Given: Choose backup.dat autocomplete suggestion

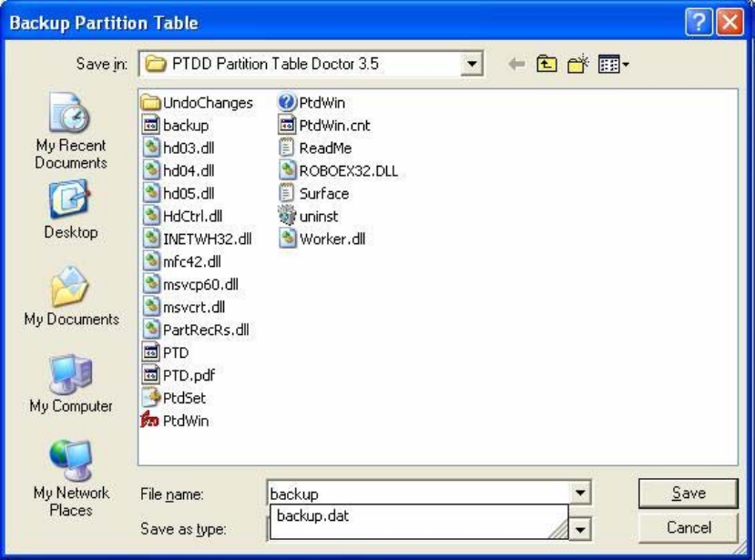Looking at the screenshot, I should pyautogui.click(x=419, y=516).
